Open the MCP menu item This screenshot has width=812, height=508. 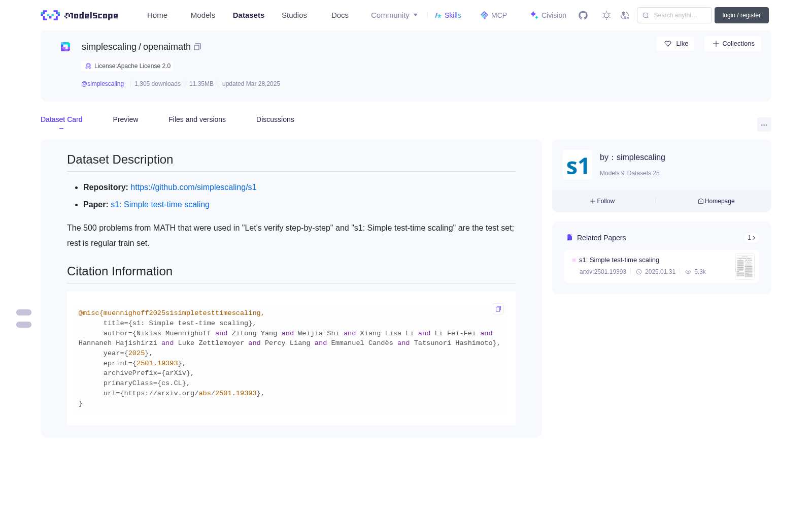493,15
